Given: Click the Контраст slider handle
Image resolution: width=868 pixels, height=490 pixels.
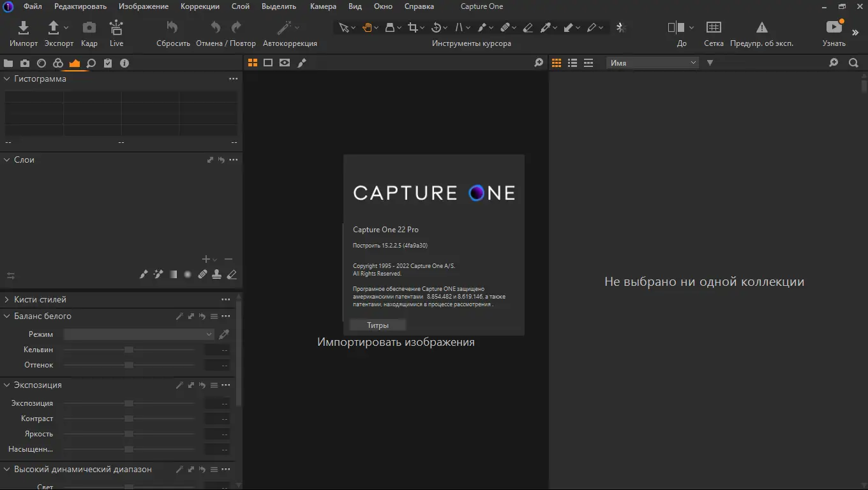Looking at the screenshot, I should coord(129,419).
